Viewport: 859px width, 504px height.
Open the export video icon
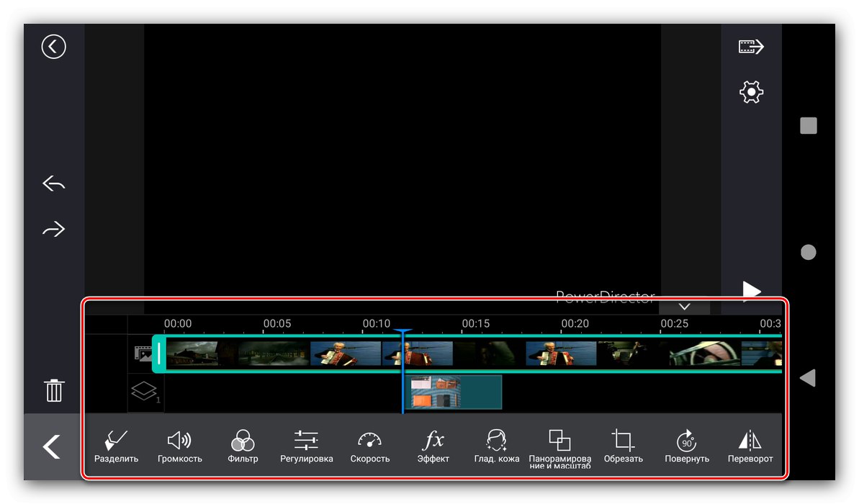[x=751, y=47]
